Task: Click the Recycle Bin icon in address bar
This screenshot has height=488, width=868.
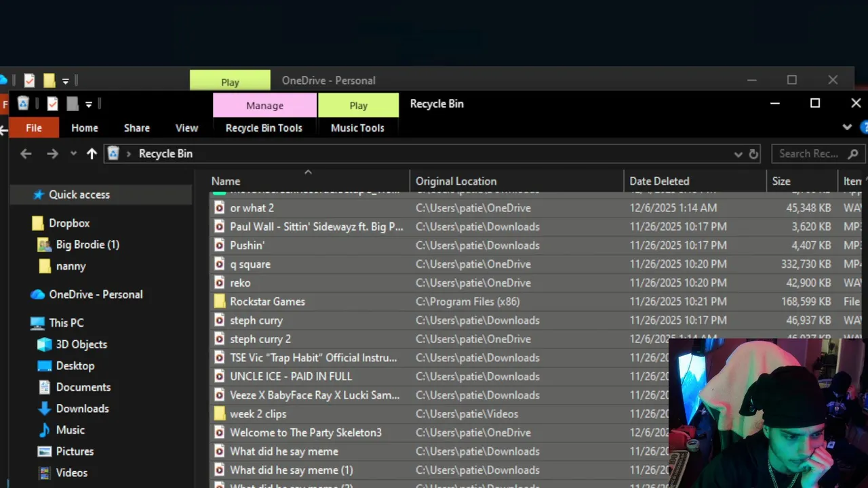Action: 113,154
